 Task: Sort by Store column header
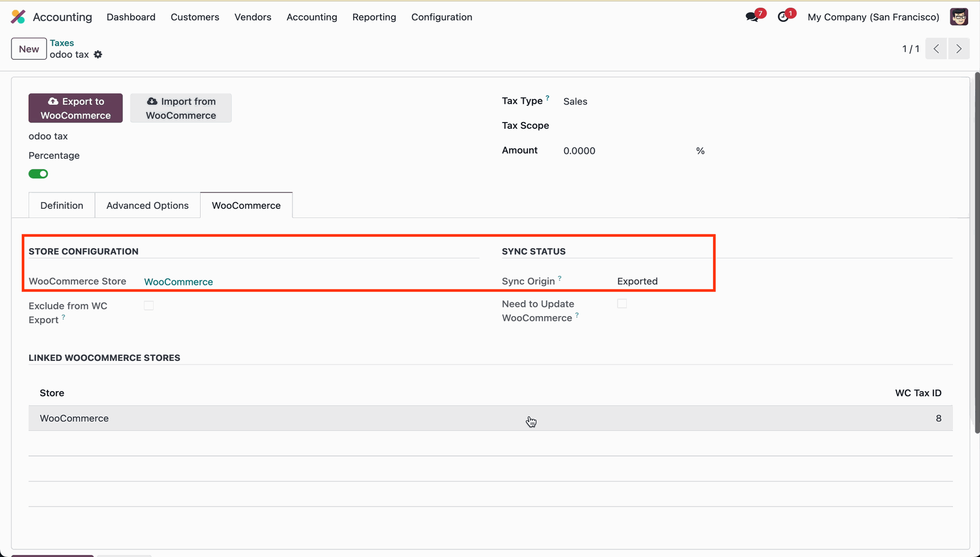52,393
